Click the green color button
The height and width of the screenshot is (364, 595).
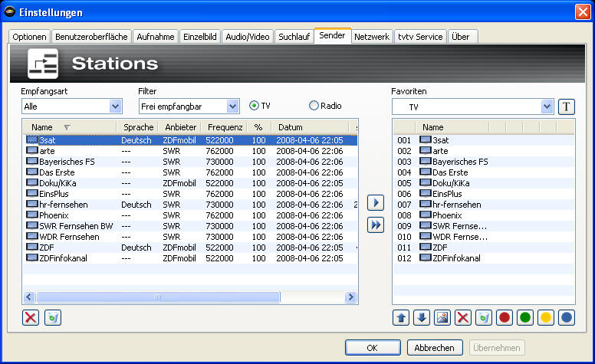tap(525, 318)
